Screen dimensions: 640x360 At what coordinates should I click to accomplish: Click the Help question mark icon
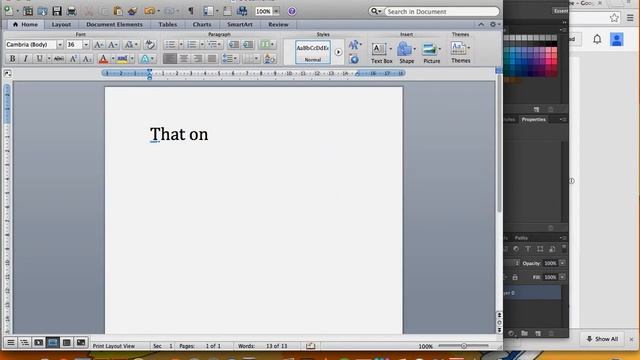[291, 11]
